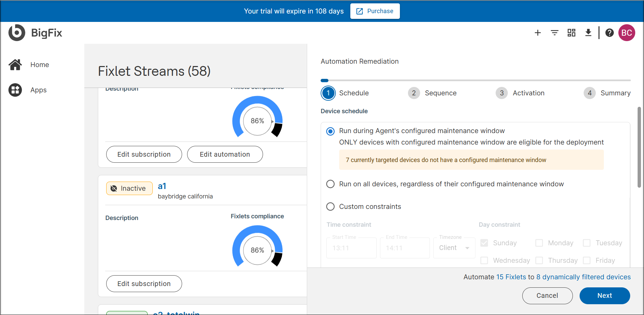Viewport: 644px width, 315px height.
Task: Uncheck the Sunday day constraint
Action: 484,243
